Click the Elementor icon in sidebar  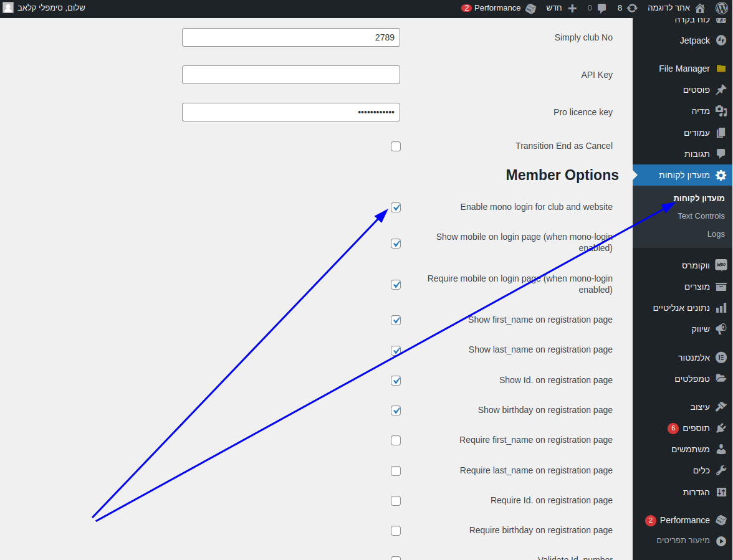coord(721,358)
